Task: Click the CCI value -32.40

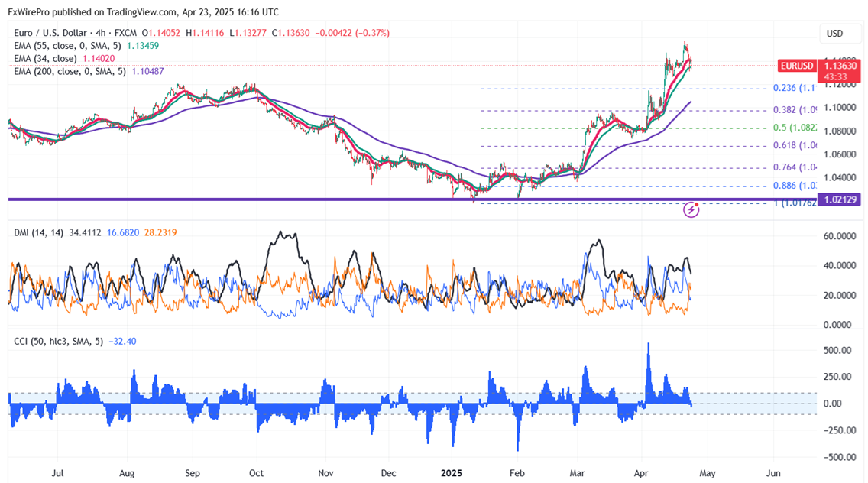Action: coord(122,342)
